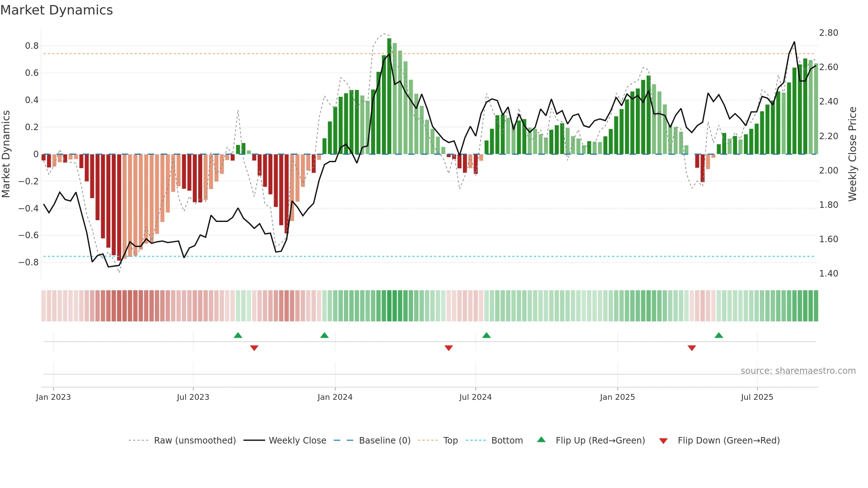Viewport: 868px width, 488px height.
Task: Click the −0.8 left axis label
Action: (29, 262)
